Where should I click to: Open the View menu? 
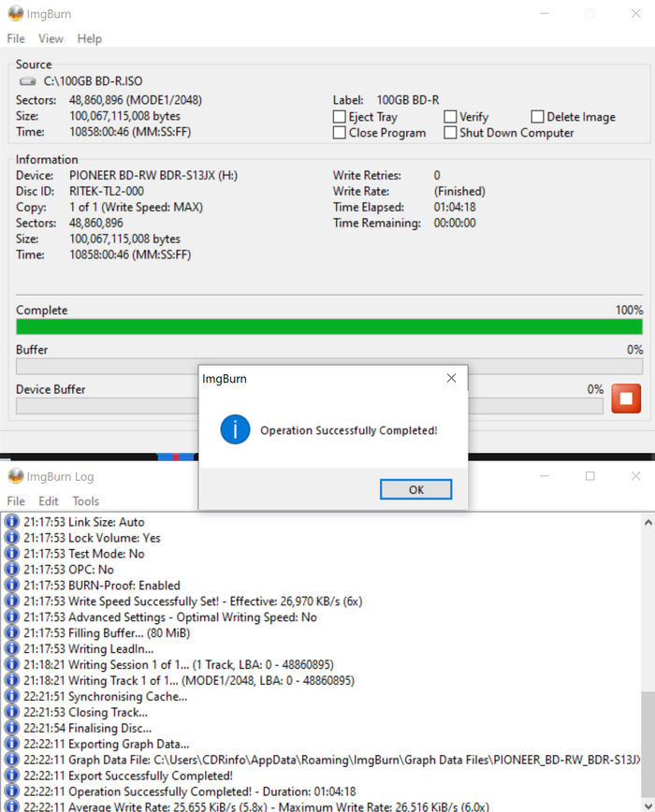click(x=51, y=39)
